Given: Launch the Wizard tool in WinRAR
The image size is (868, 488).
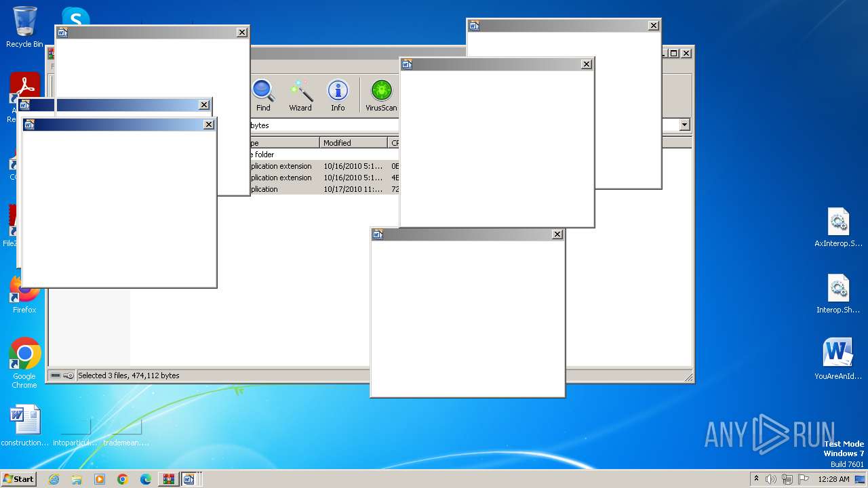Looking at the screenshot, I should [x=300, y=96].
